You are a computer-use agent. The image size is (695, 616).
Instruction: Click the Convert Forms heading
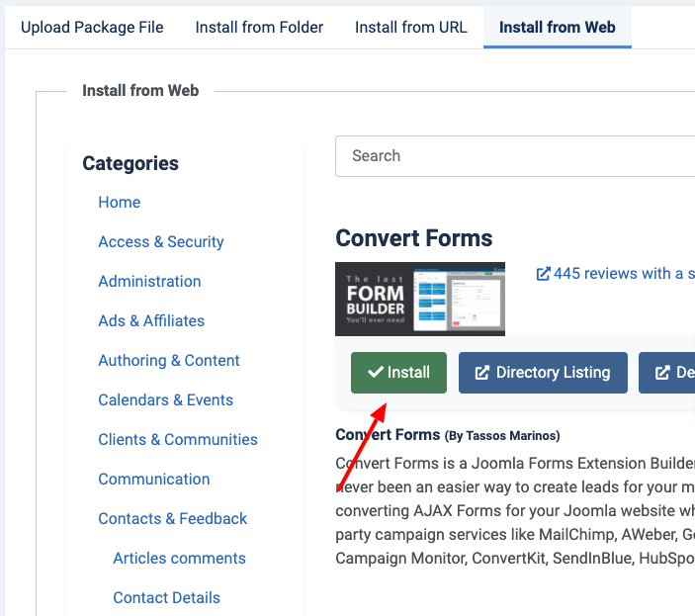point(414,238)
